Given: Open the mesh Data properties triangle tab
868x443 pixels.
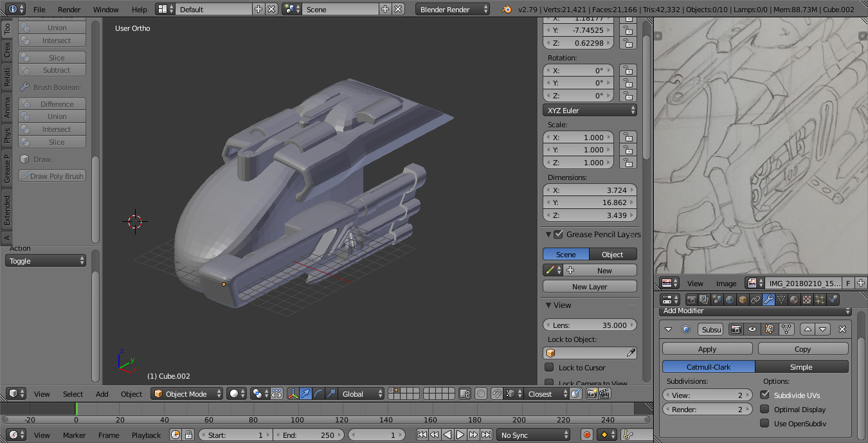Looking at the screenshot, I should (x=781, y=300).
